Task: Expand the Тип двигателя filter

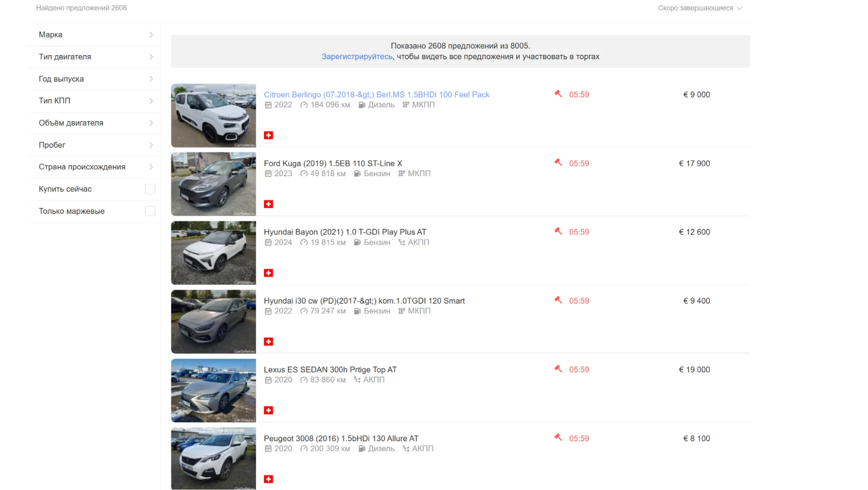Action: coord(94,57)
